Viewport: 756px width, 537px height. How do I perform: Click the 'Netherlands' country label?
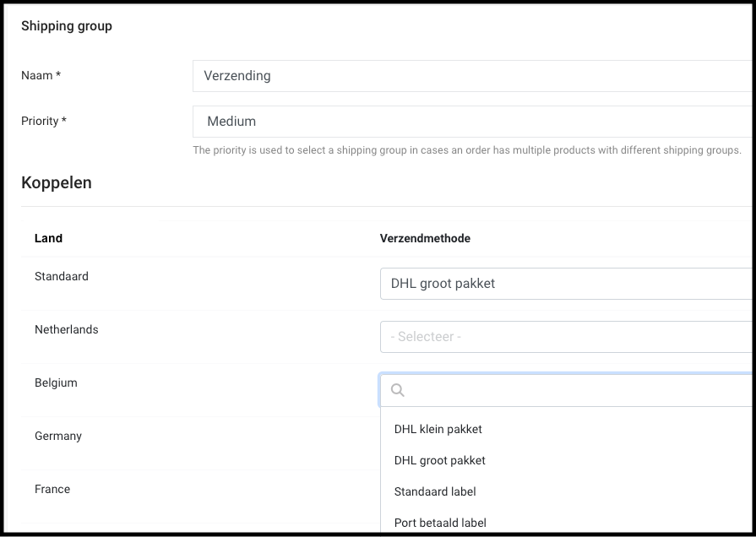[67, 329]
